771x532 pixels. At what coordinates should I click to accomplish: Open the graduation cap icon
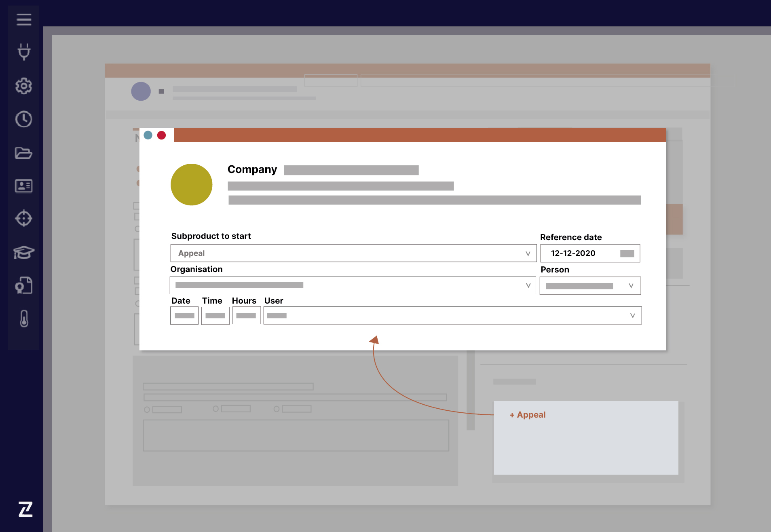(x=24, y=252)
